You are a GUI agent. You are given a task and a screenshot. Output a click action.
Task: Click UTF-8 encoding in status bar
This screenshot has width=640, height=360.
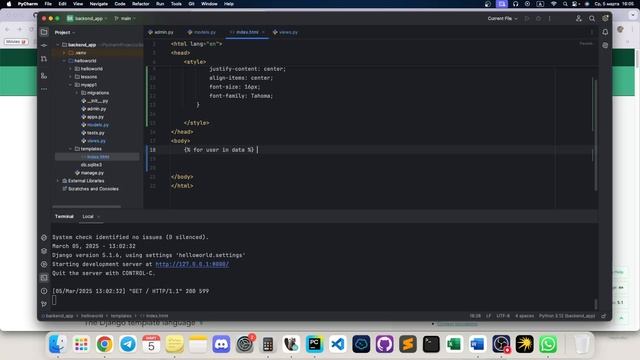click(503, 316)
